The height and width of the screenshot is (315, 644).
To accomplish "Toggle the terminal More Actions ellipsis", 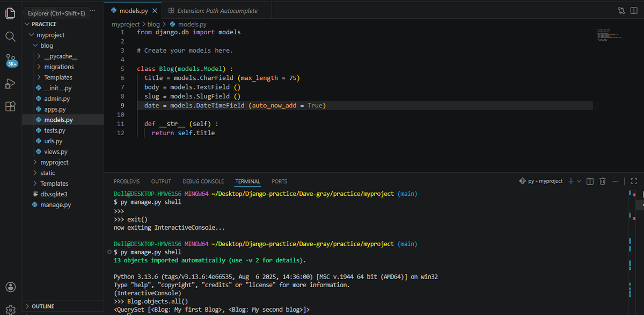I will (615, 181).
